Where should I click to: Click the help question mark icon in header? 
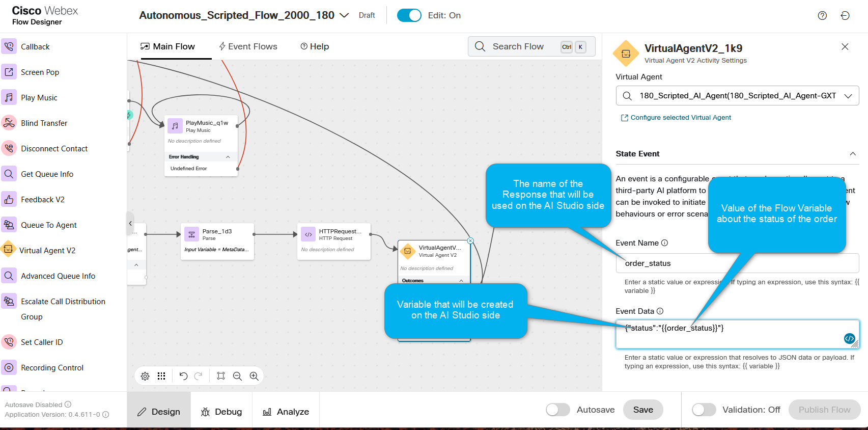tap(822, 16)
